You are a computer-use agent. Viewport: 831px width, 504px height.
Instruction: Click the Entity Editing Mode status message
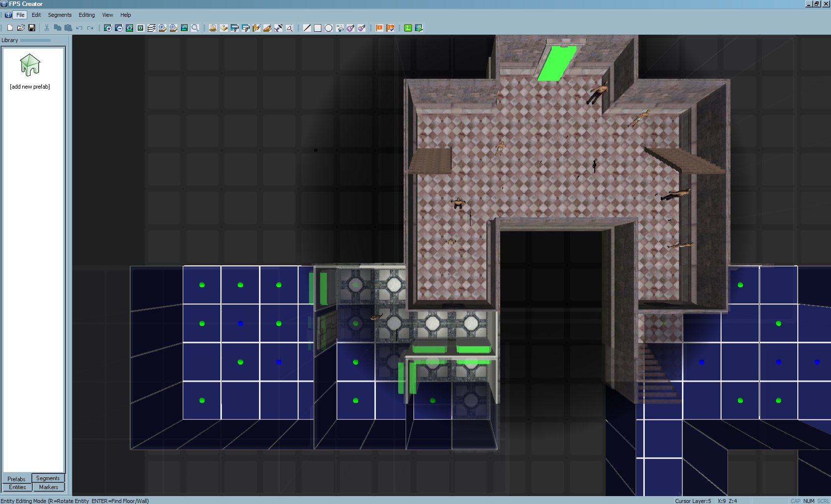pos(75,501)
